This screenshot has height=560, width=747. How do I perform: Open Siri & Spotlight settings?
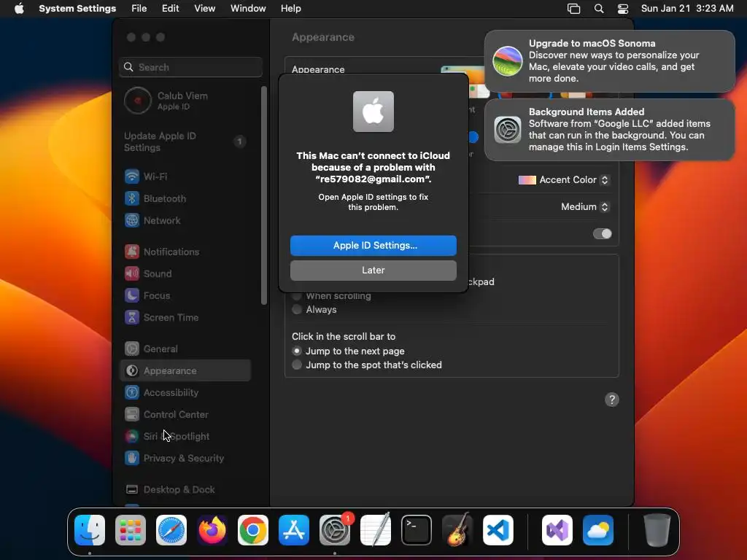pos(185,437)
